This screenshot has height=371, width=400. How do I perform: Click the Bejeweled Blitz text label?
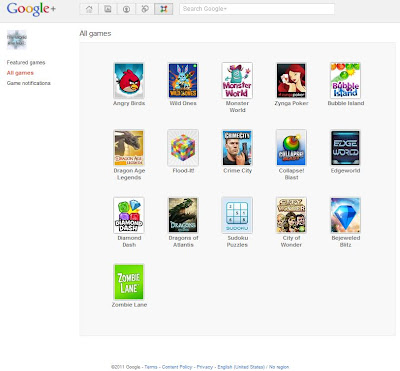tap(346, 241)
